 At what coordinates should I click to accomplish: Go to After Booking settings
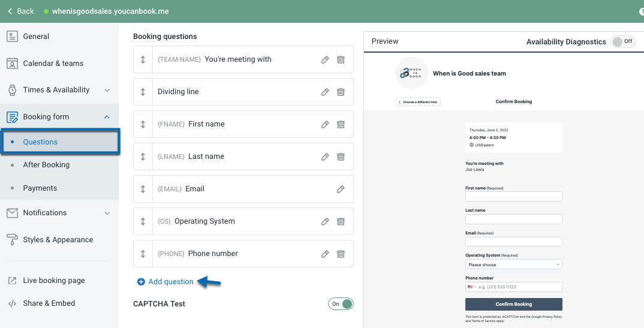click(x=46, y=165)
